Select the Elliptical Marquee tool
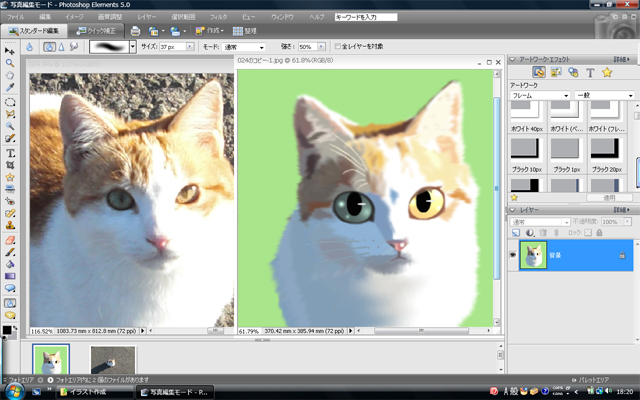Viewport: 640px width, 400px height. (x=10, y=102)
